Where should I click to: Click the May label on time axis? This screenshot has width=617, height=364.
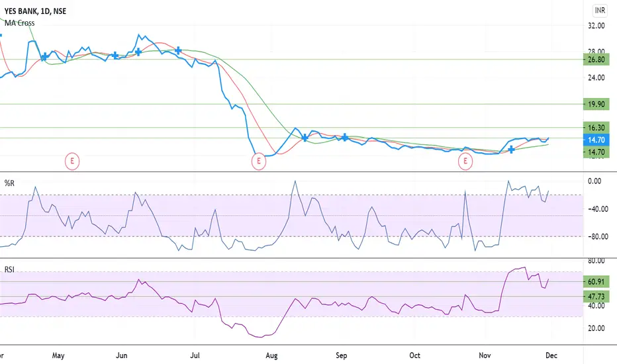(58, 355)
